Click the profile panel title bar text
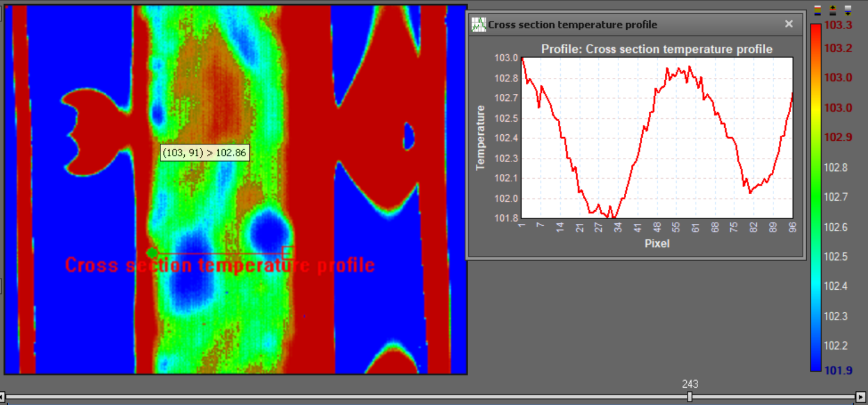Image resolution: width=868 pixels, height=405 pixels. tap(572, 24)
